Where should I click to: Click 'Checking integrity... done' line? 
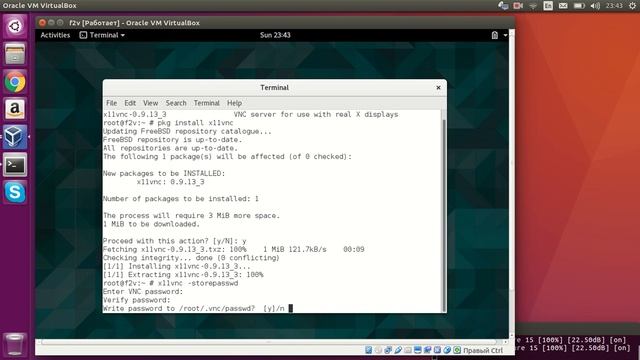click(191, 258)
